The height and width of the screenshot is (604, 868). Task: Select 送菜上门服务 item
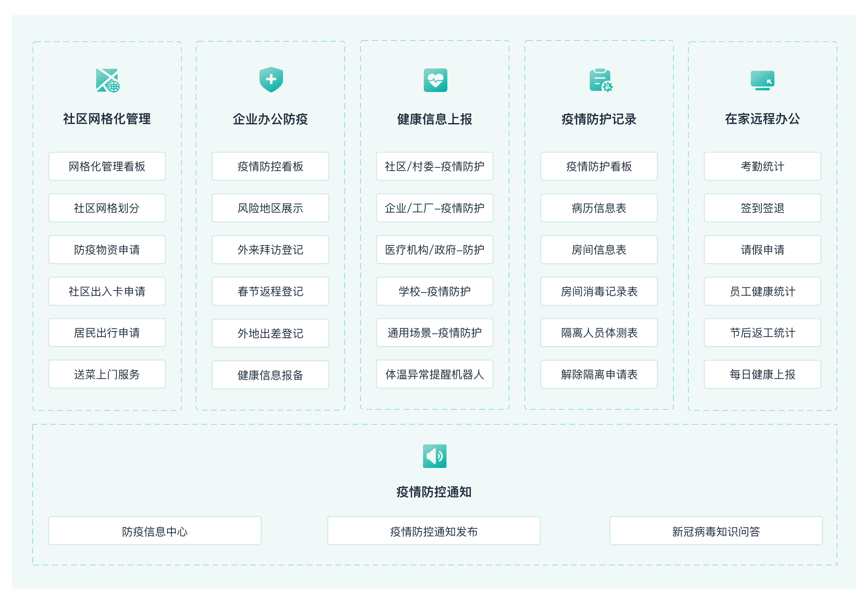107,374
